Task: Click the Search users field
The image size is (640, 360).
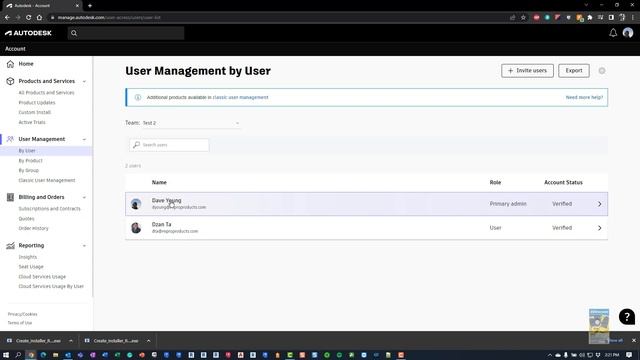Action: point(169,145)
